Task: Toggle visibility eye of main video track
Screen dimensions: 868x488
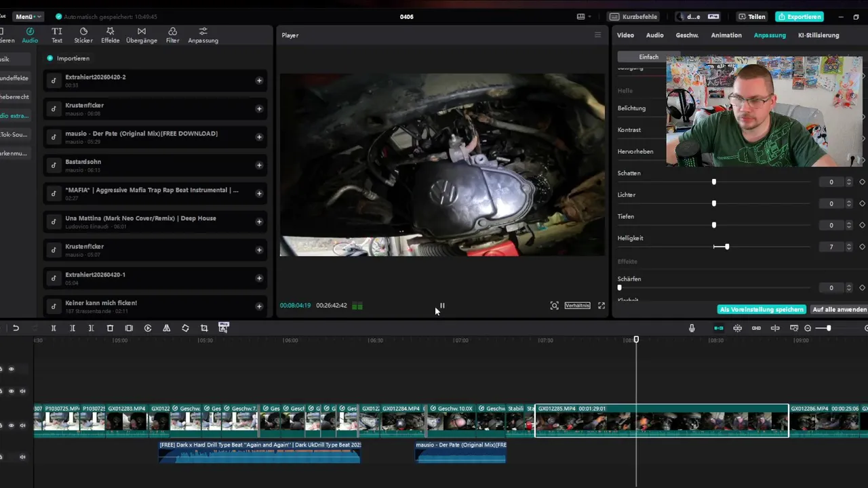Action: click(x=11, y=426)
